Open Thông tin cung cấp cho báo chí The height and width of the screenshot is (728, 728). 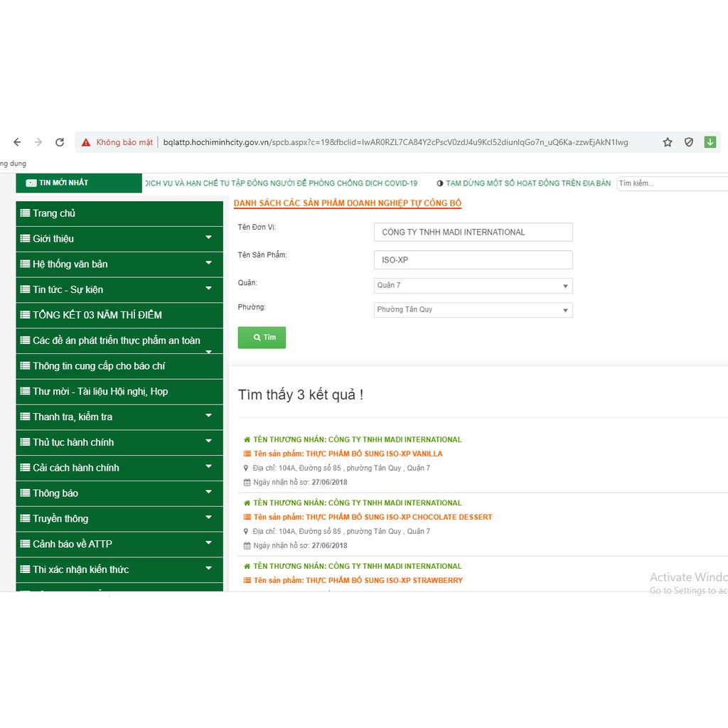pyautogui.click(x=98, y=366)
